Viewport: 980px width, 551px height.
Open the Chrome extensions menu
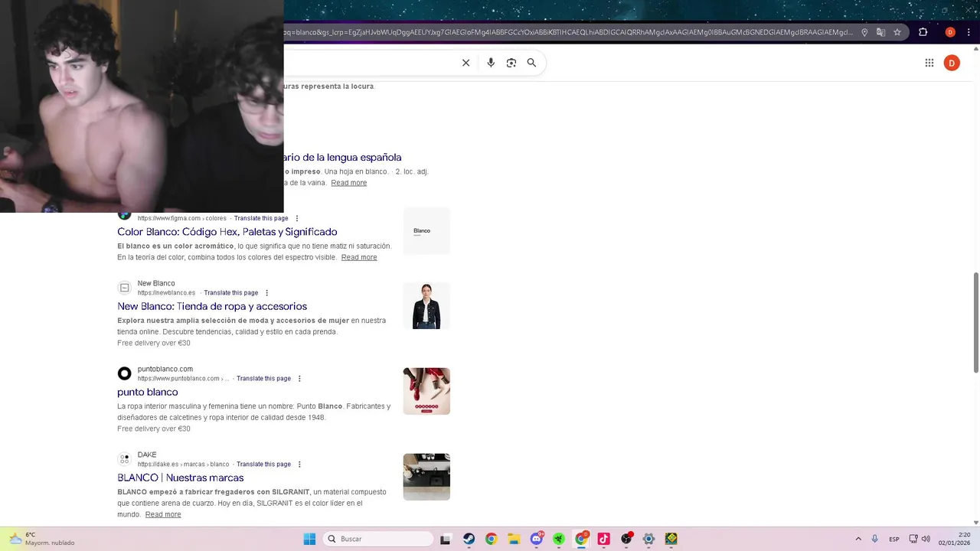923,32
